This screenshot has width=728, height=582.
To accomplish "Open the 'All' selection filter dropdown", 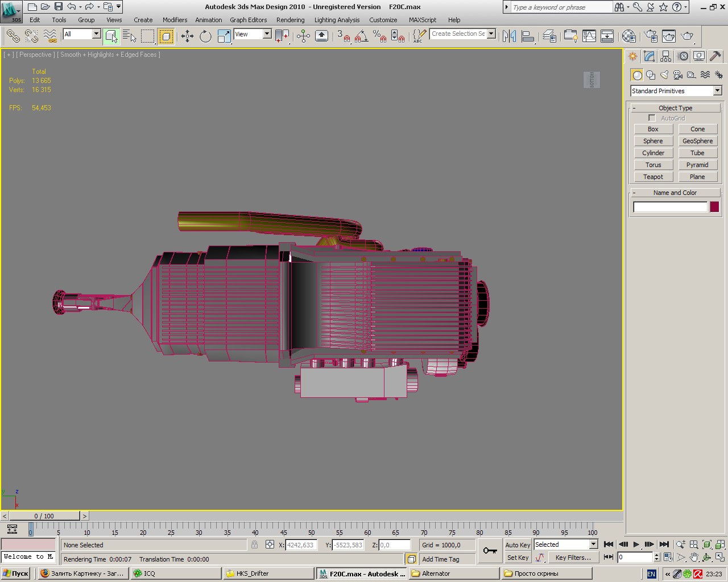I will click(x=96, y=34).
